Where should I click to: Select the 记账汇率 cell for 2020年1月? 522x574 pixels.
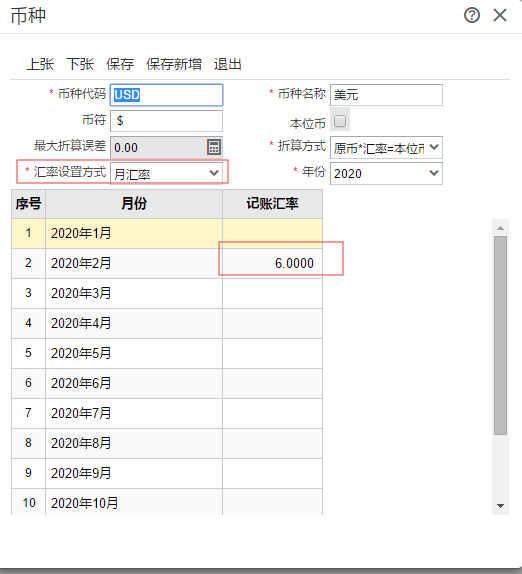coord(272,234)
